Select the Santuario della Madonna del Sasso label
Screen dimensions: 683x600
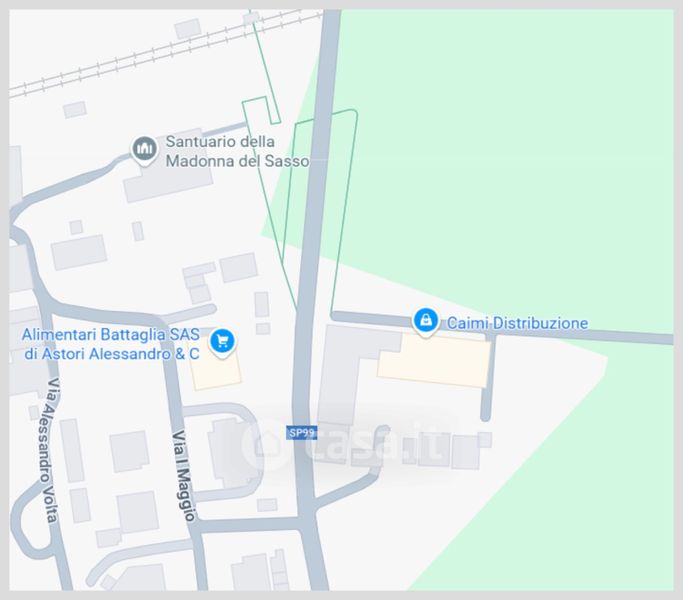[237, 151]
